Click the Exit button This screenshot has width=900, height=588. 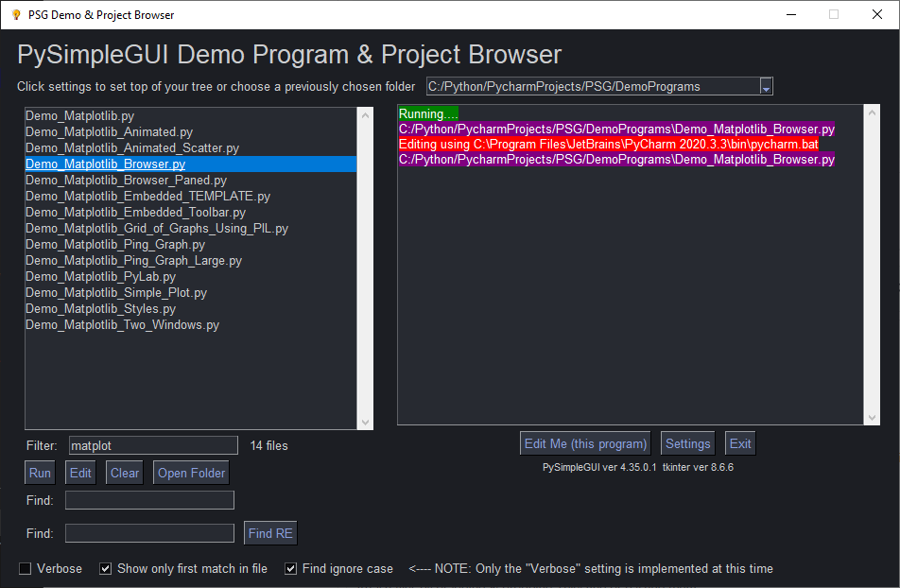(x=739, y=442)
